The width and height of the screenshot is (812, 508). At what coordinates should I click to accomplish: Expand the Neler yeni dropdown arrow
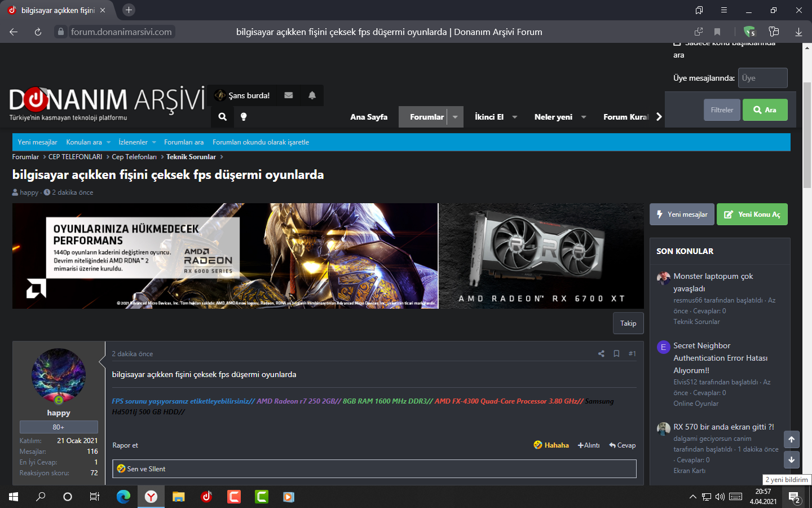click(x=584, y=117)
